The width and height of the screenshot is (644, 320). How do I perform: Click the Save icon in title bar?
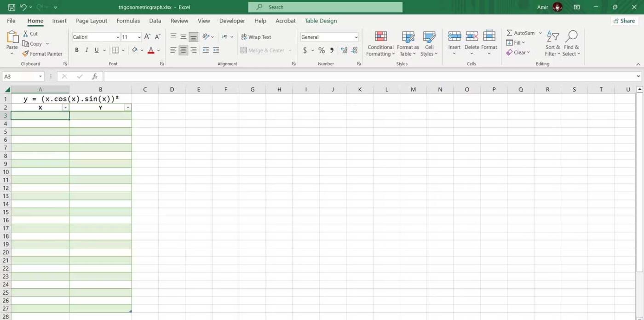(11, 7)
